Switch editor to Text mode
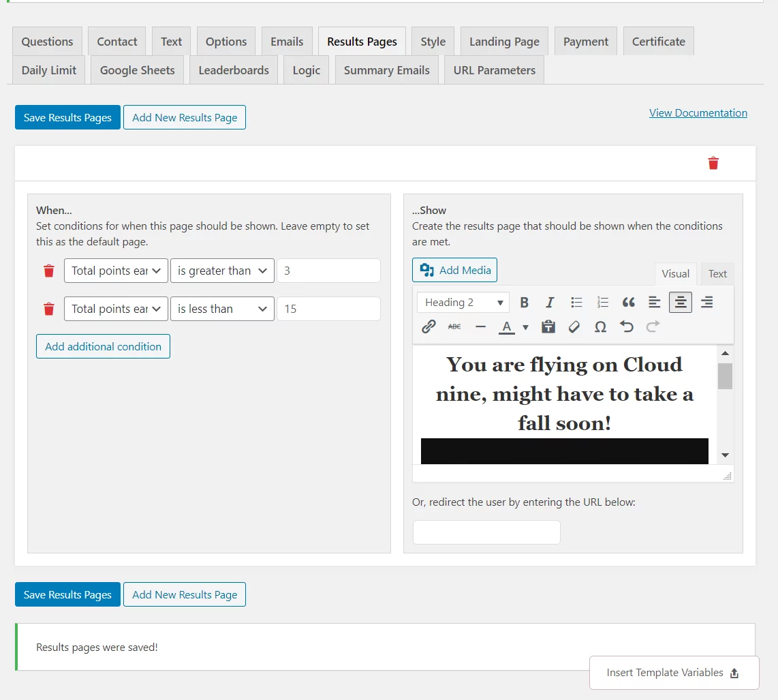Screen dimensions: 778x700 click(717, 273)
